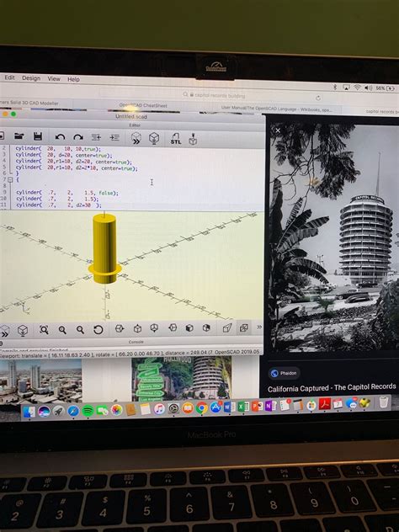Reset the 3D view rotation
The image size is (399, 532).
click(x=98, y=329)
